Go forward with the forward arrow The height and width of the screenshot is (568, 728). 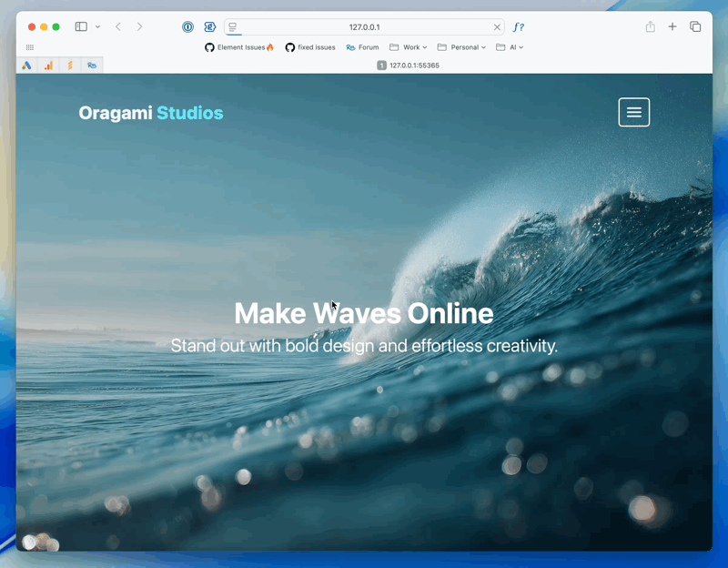pos(139,26)
